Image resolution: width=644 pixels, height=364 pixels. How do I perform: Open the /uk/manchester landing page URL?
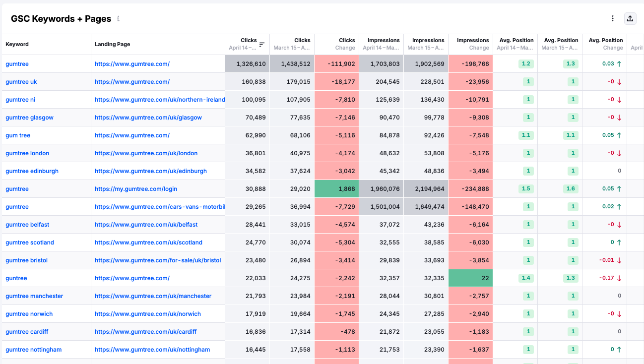153,296
